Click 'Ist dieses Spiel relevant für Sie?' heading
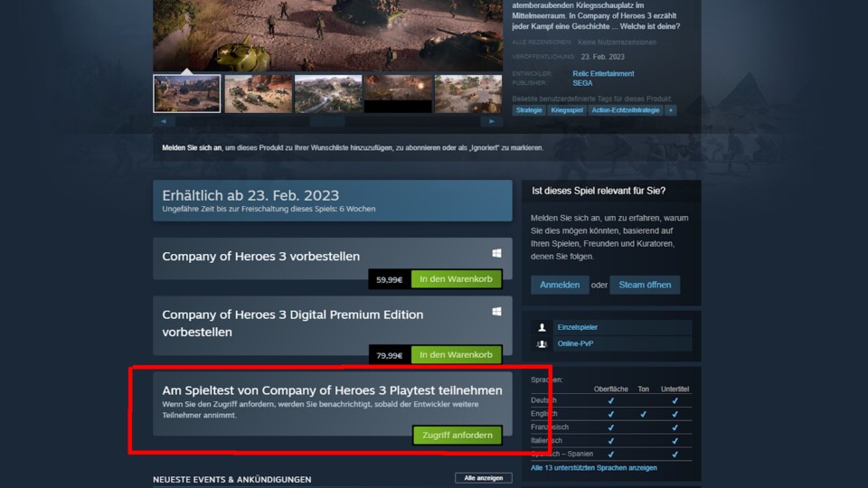This screenshot has width=868, height=488. (599, 191)
